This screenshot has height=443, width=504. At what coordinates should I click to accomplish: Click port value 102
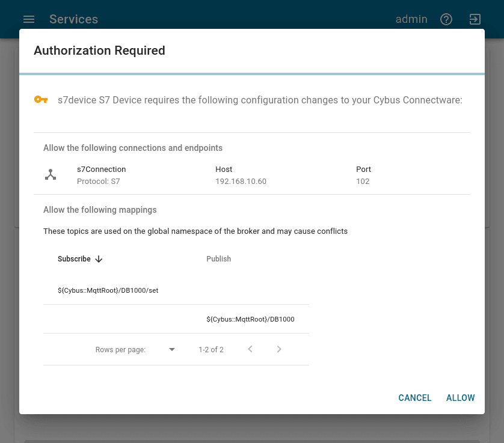click(363, 182)
